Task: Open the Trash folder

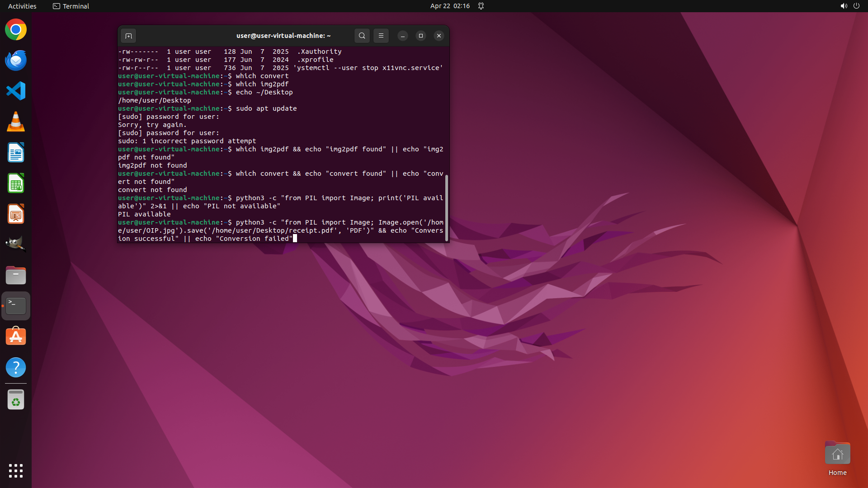Action: (x=16, y=400)
